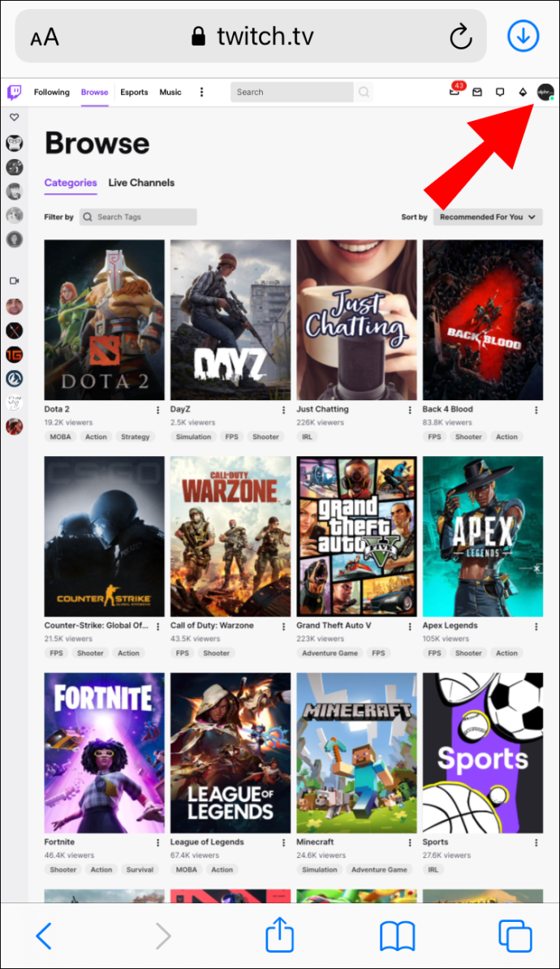
Task: Select the Categories tab
Action: pyautogui.click(x=71, y=183)
